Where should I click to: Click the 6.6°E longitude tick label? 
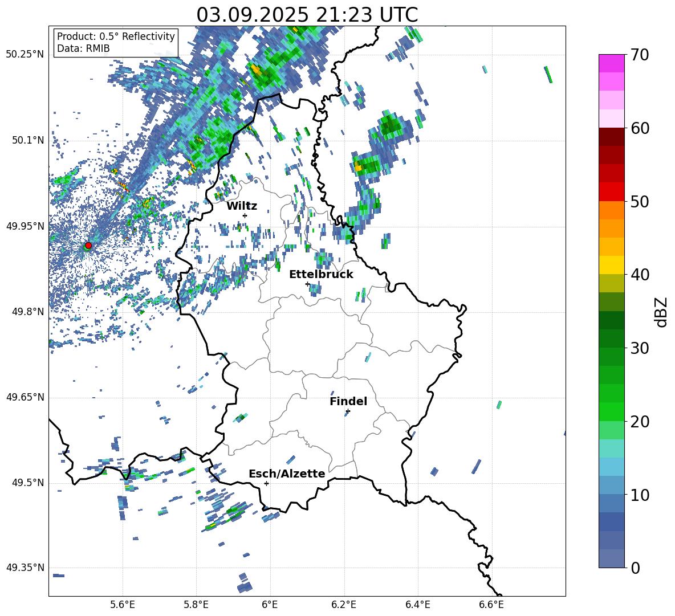point(491,605)
